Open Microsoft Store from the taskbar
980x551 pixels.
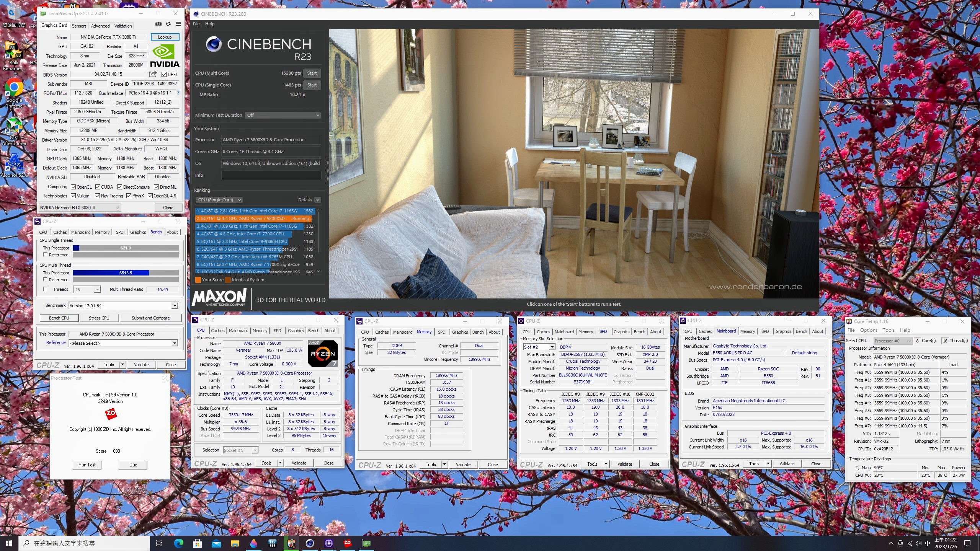(x=197, y=543)
